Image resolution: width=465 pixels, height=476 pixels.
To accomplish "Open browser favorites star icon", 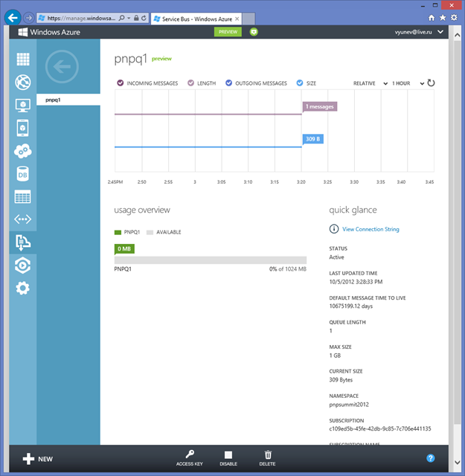I will point(443,18).
